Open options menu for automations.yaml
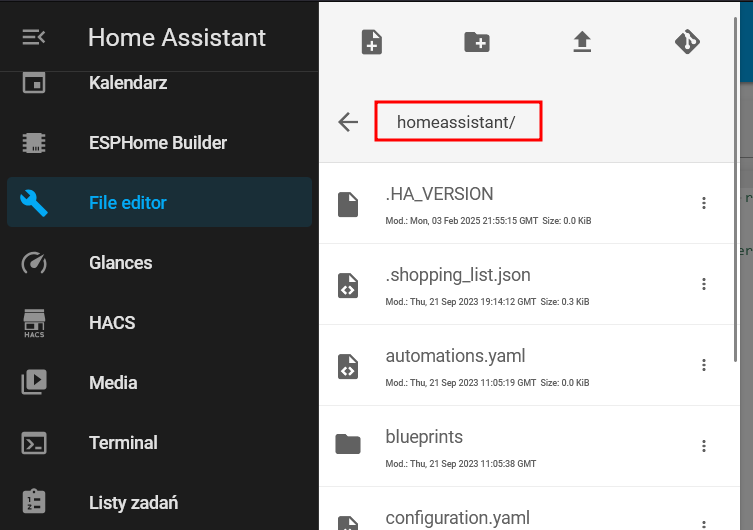Viewport: 753px width, 530px height. click(x=704, y=365)
